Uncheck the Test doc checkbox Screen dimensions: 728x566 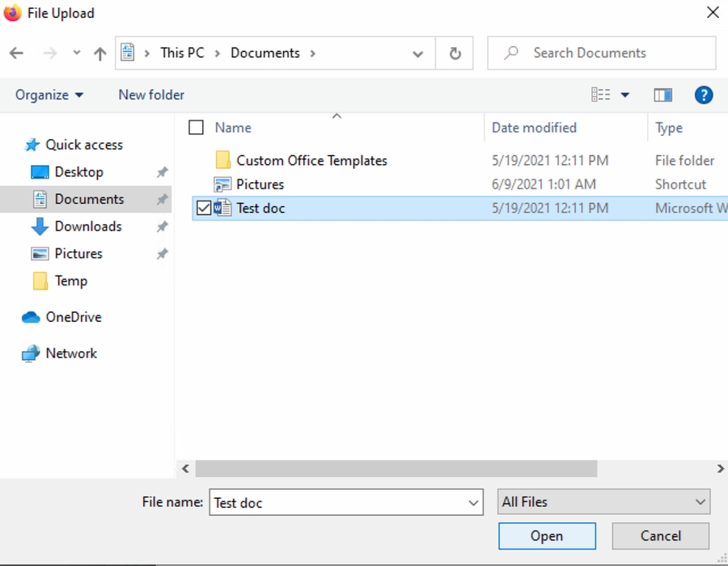pyautogui.click(x=204, y=208)
